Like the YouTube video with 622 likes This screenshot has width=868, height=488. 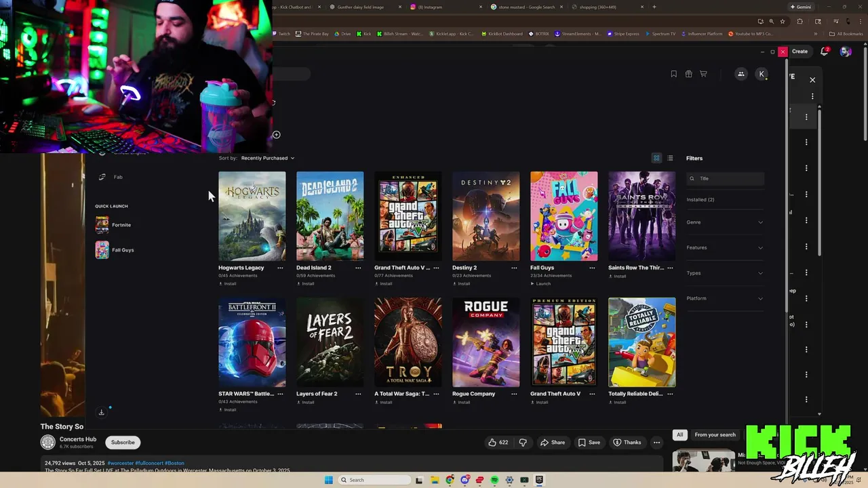(x=498, y=443)
